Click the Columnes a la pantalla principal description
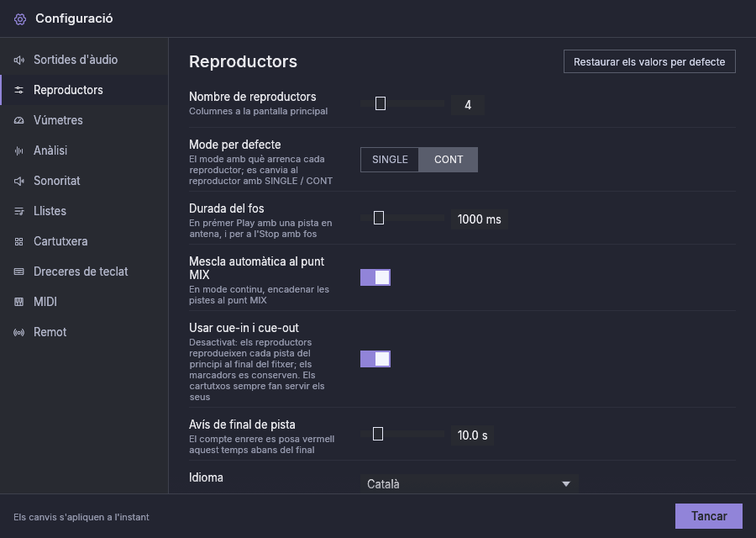Screen dimensions: 756x538 259,111
